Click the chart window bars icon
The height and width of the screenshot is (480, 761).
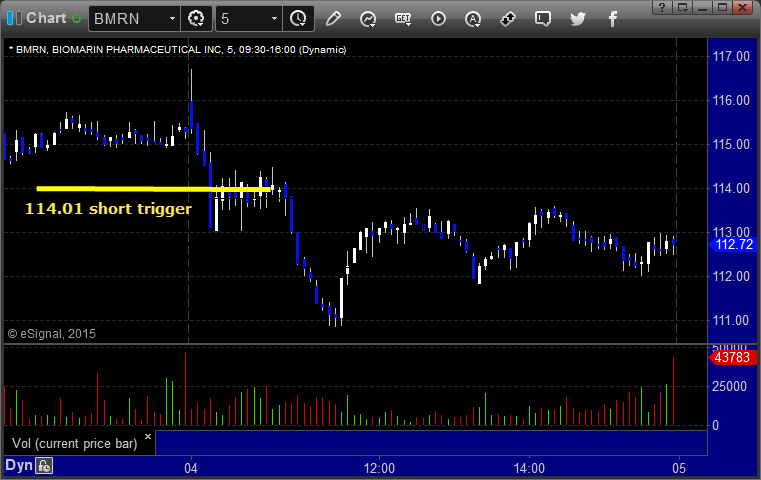click(14, 18)
